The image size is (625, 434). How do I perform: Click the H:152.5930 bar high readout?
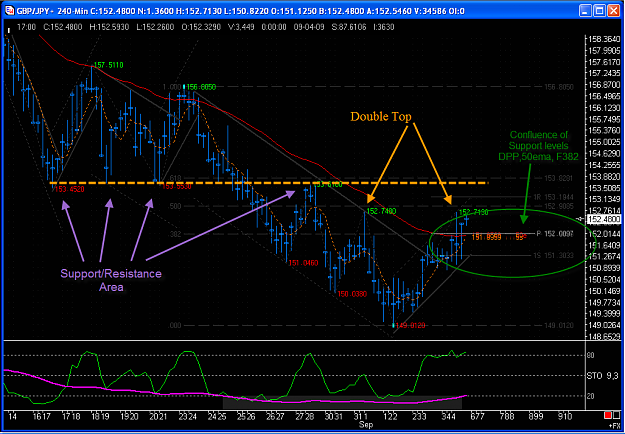tap(109, 27)
